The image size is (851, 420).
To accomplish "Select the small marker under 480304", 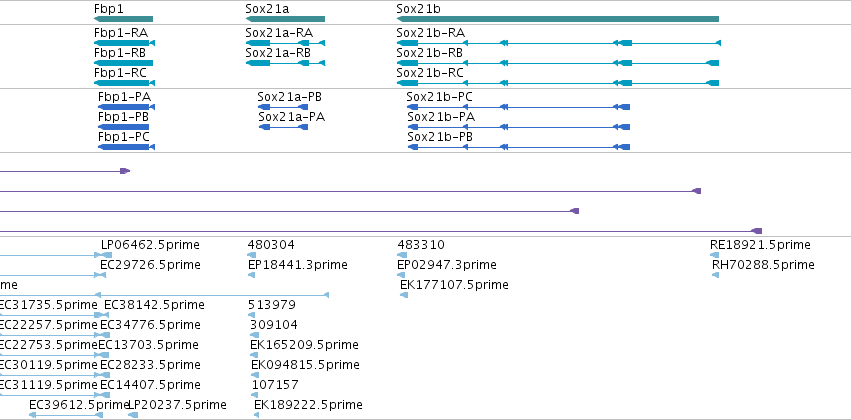I will click(x=251, y=255).
